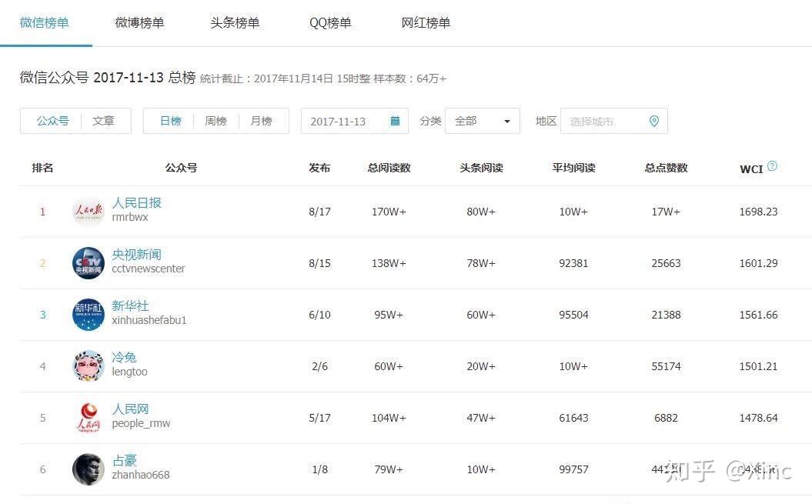Click the location pin icon

654,122
